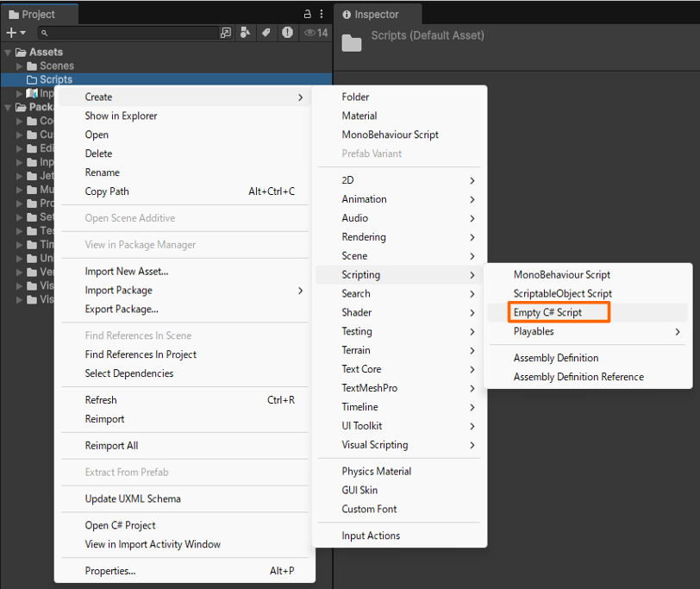Expand the Scenes folder arrow
Viewport: 700px width, 589px height.
19,66
